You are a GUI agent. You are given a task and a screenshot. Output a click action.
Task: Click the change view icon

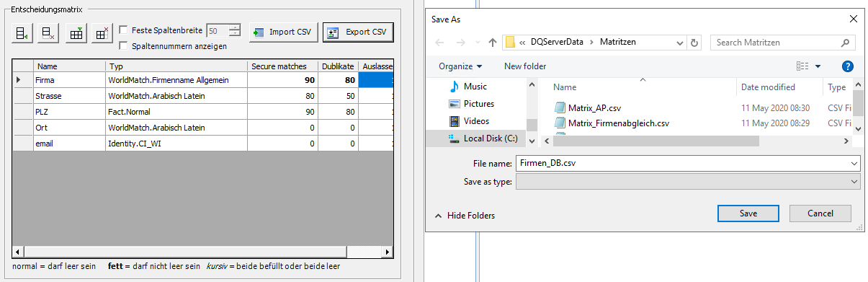tap(802, 66)
